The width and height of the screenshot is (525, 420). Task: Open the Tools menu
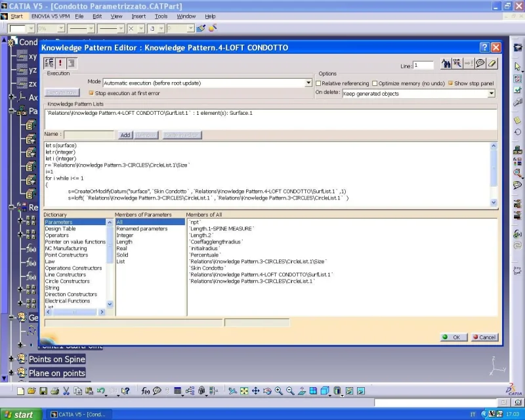click(x=161, y=16)
